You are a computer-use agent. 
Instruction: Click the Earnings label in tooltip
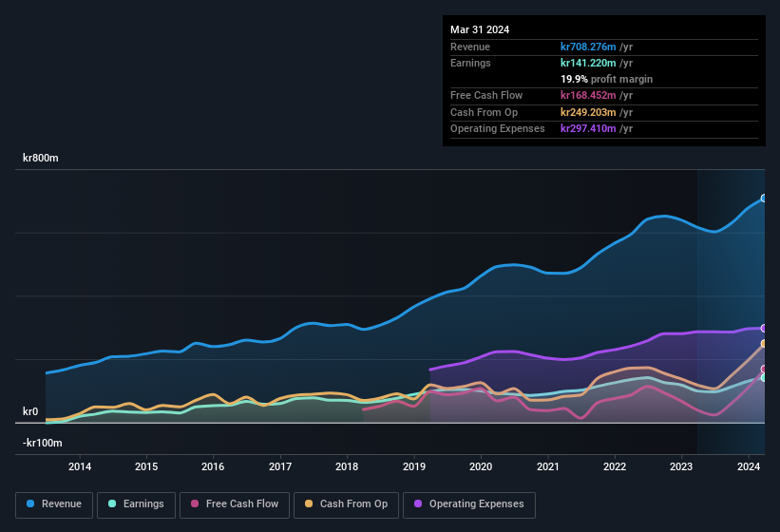click(470, 63)
